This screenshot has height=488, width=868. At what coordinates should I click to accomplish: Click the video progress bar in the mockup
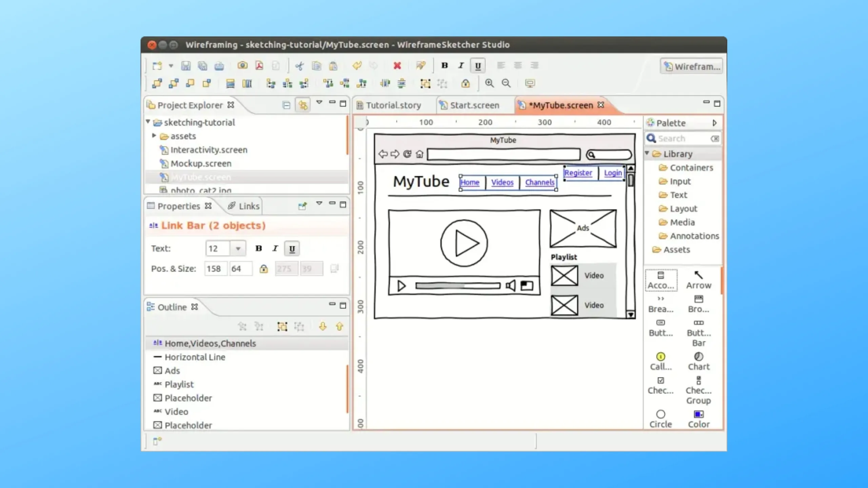pos(458,286)
